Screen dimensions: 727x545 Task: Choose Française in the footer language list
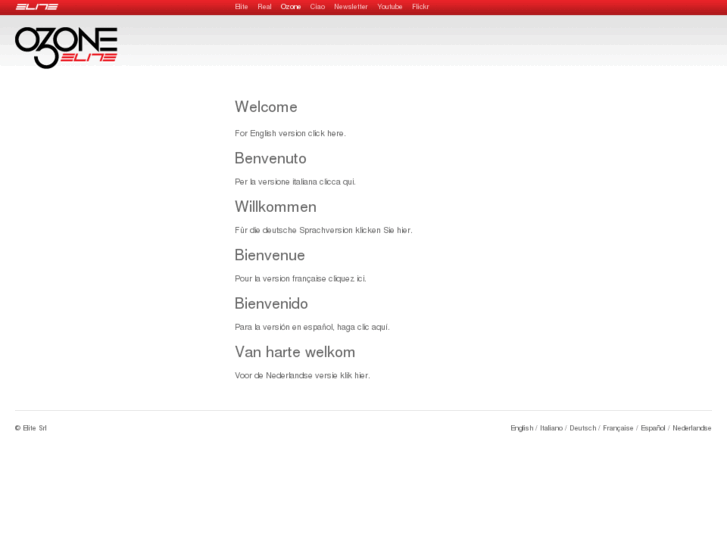click(x=618, y=428)
